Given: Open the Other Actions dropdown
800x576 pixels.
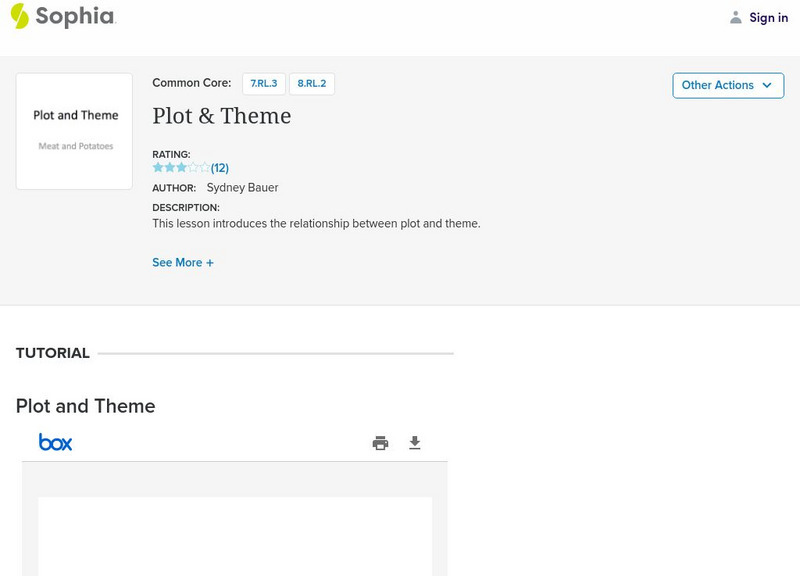Looking at the screenshot, I should point(728,85).
